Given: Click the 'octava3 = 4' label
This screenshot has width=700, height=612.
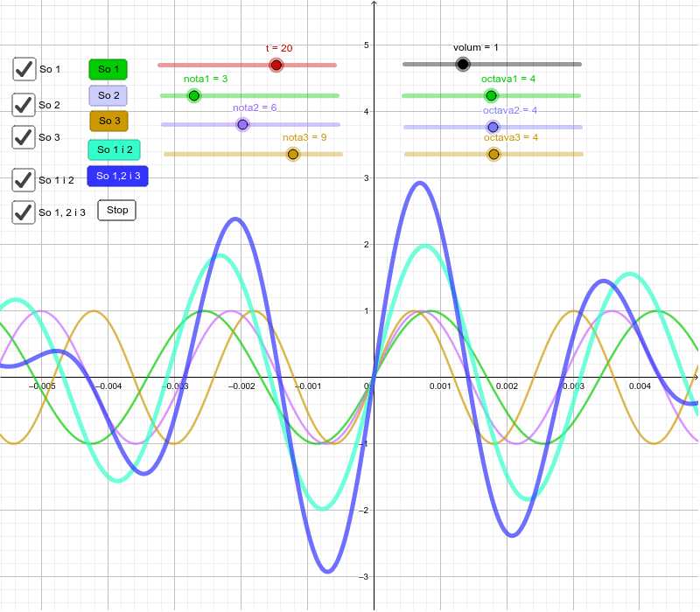Looking at the screenshot, I should point(511,137).
